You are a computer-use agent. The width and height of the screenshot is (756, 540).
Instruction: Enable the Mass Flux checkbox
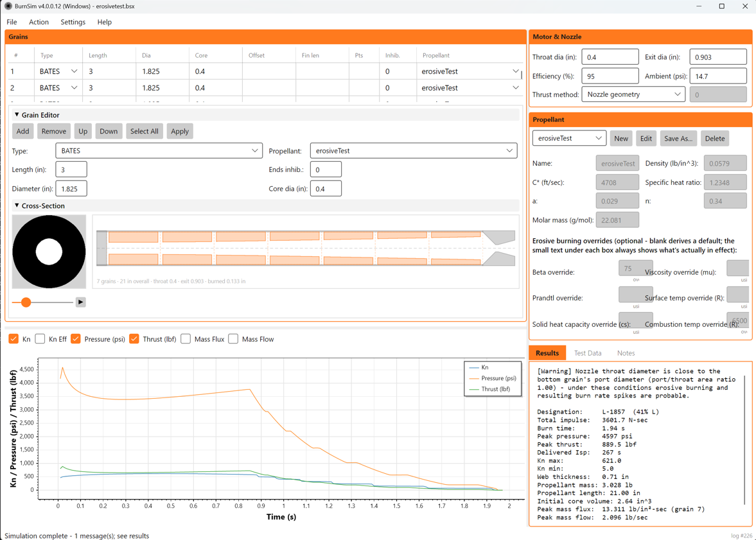(x=186, y=339)
